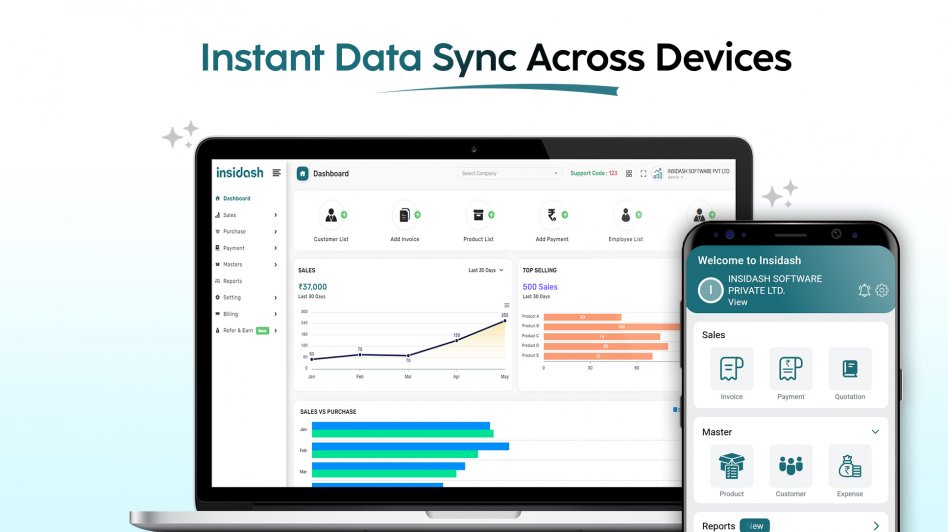Viewport: 948px width, 532px height.
Task: Click the TOP SELLING heading
Action: 539,270
